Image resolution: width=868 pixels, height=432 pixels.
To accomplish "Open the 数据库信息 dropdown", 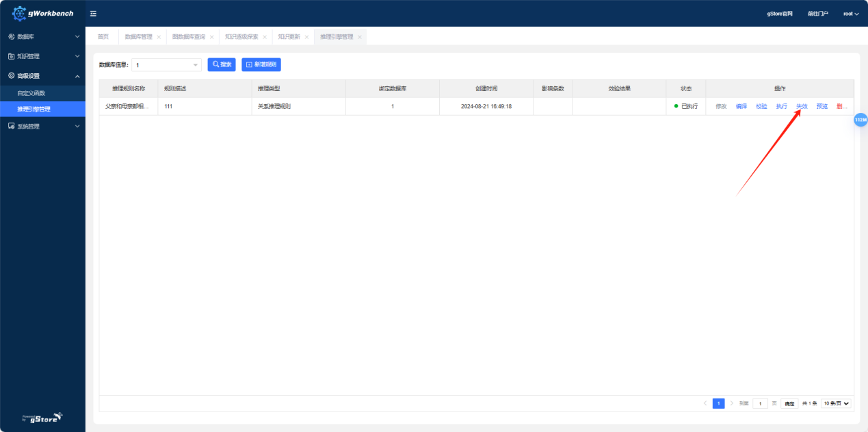I will (x=166, y=65).
